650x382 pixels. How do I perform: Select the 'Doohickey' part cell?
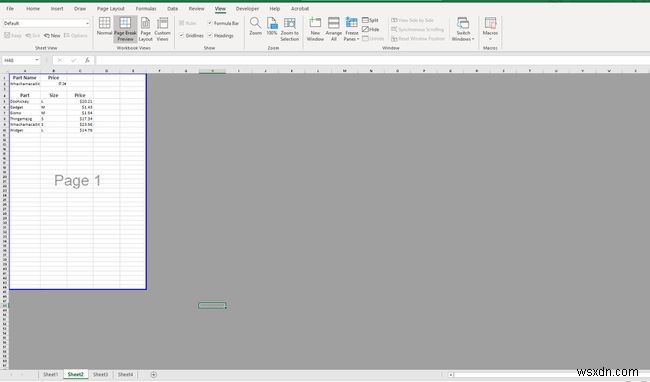[x=25, y=101]
